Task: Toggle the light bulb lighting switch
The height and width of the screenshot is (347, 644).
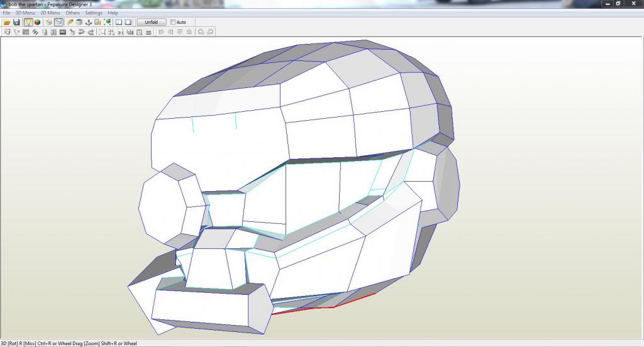Action: point(28,22)
